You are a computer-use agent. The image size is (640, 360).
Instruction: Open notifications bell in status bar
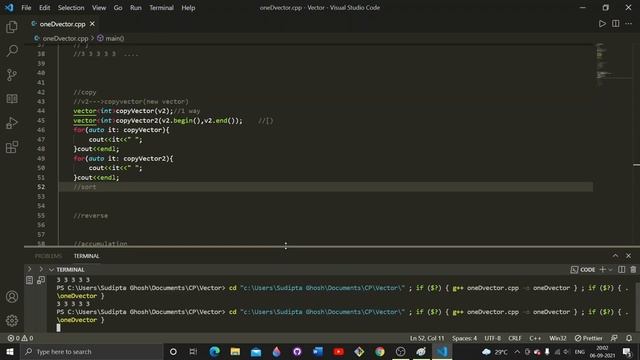(x=629, y=338)
